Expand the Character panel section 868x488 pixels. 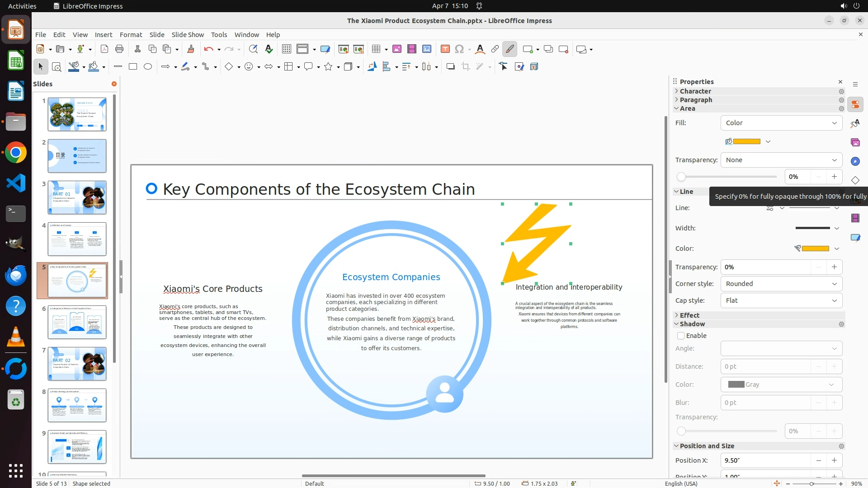click(695, 91)
